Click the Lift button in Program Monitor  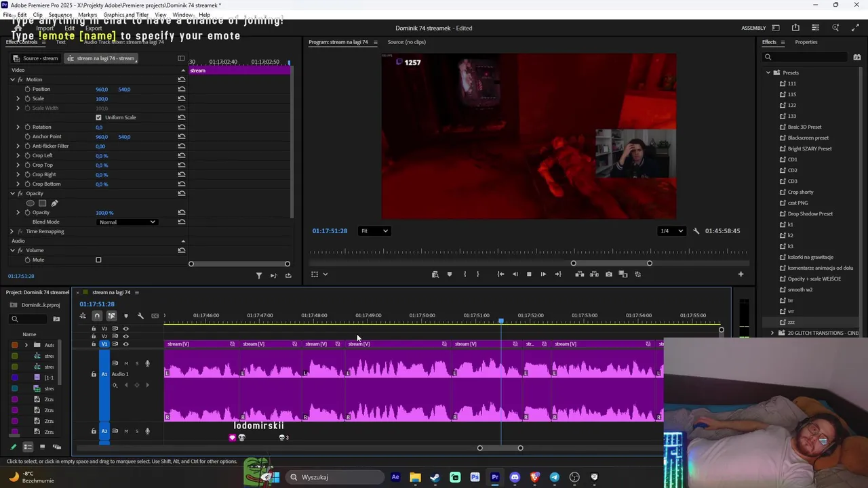[580, 274]
